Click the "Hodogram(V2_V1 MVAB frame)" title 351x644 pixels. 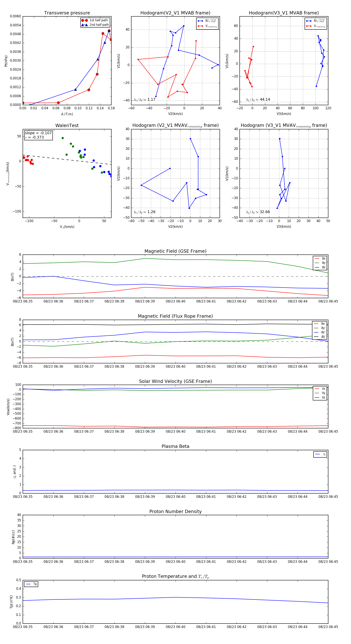175,13
